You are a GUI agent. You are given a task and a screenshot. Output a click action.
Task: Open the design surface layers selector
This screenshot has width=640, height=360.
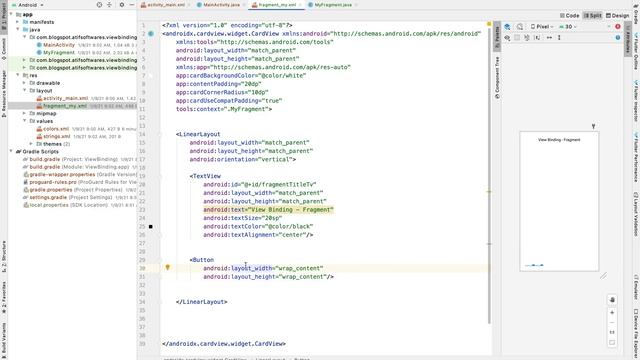507,27
